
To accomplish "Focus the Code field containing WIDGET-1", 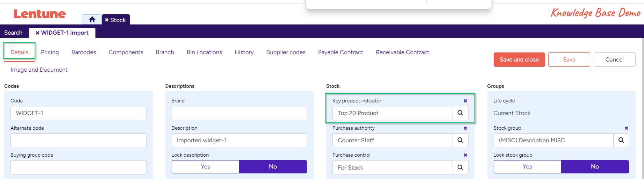I will (78, 113).
